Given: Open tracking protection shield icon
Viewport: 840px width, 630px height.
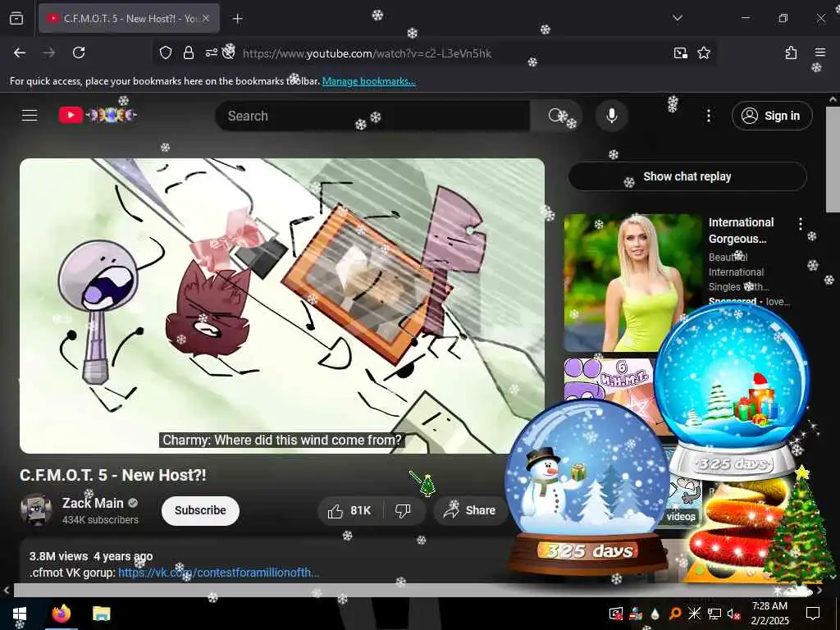Looking at the screenshot, I should 166,52.
